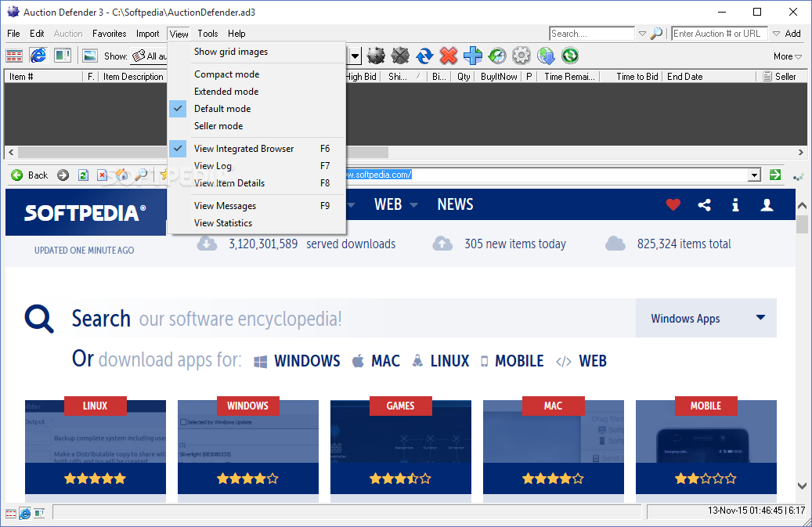Open the toolbar combo box black arrow
Image resolution: width=812 pixels, height=527 pixels.
click(x=355, y=56)
